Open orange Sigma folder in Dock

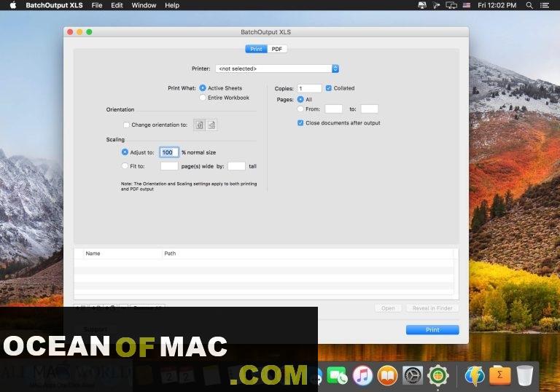pyautogui.click(x=499, y=375)
